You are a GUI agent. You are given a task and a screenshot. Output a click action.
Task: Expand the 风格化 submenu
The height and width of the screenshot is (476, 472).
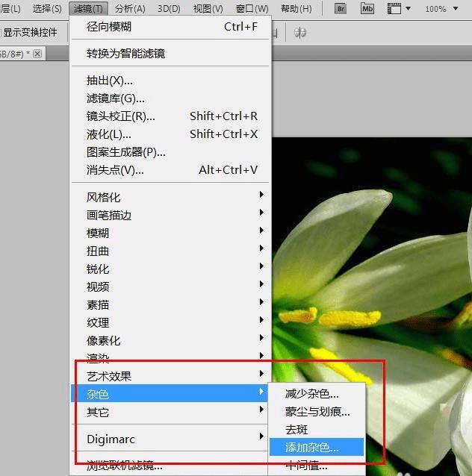[170, 197]
